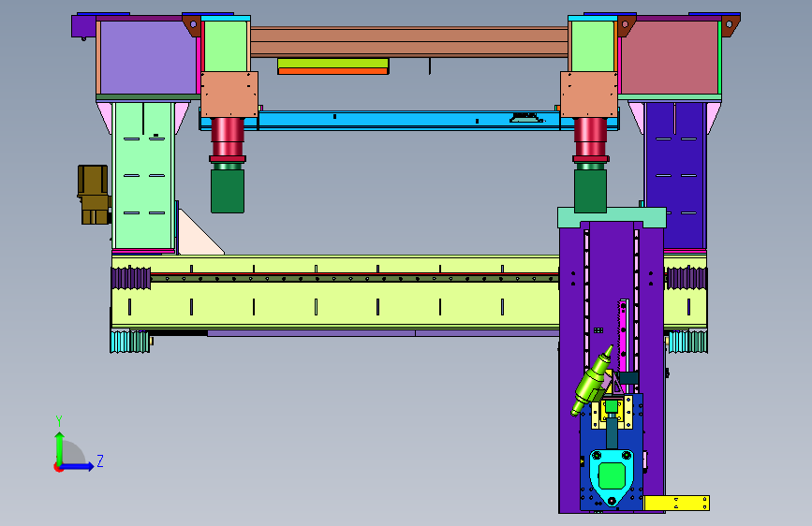Image resolution: width=812 pixels, height=526 pixels.
Task: Select the cyan plate with green square
Action: tap(612, 477)
